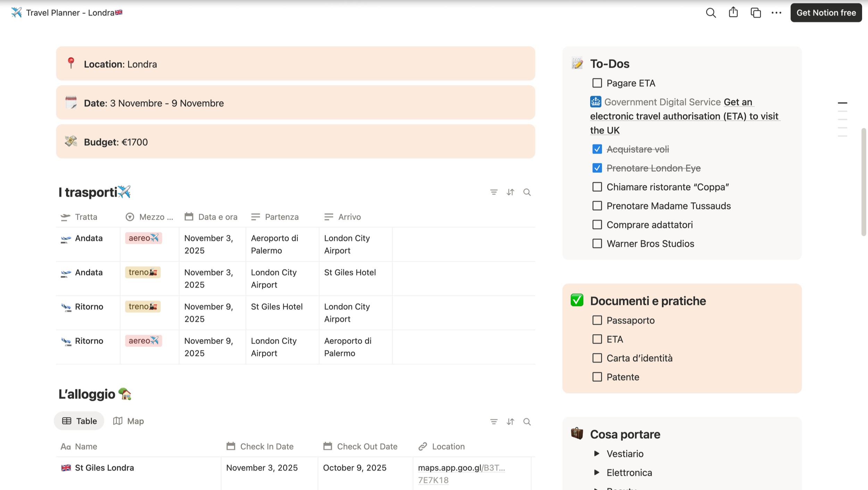Click filter icon in I trasporti table
Screen dimensions: 868x490
point(494,192)
